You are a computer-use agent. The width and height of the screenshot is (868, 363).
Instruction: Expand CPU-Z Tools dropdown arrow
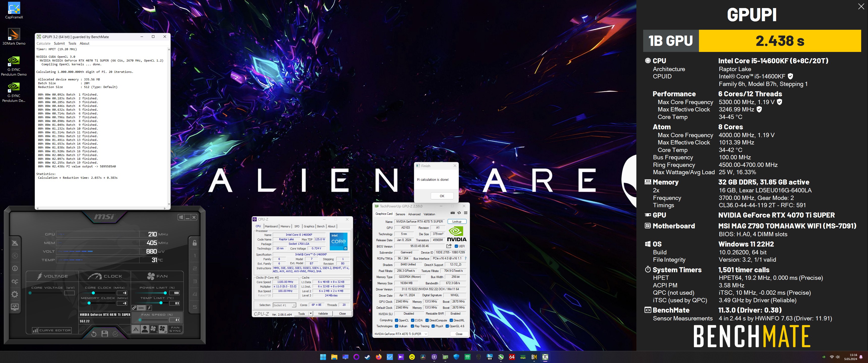pos(310,314)
